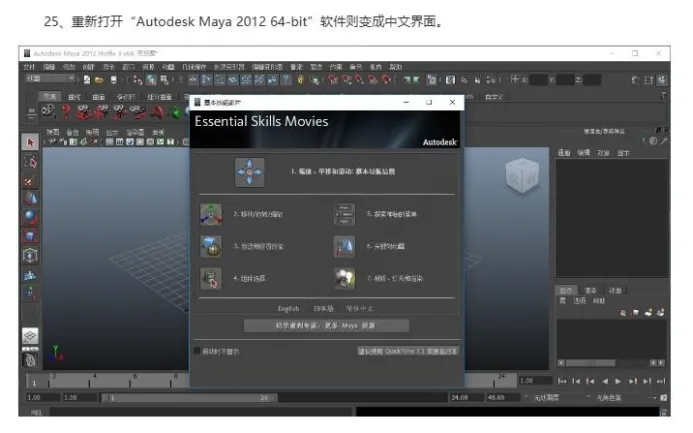Click the lock selection padlock icon
Image resolution: width=693 pixels, height=433 pixels.
coord(301,80)
